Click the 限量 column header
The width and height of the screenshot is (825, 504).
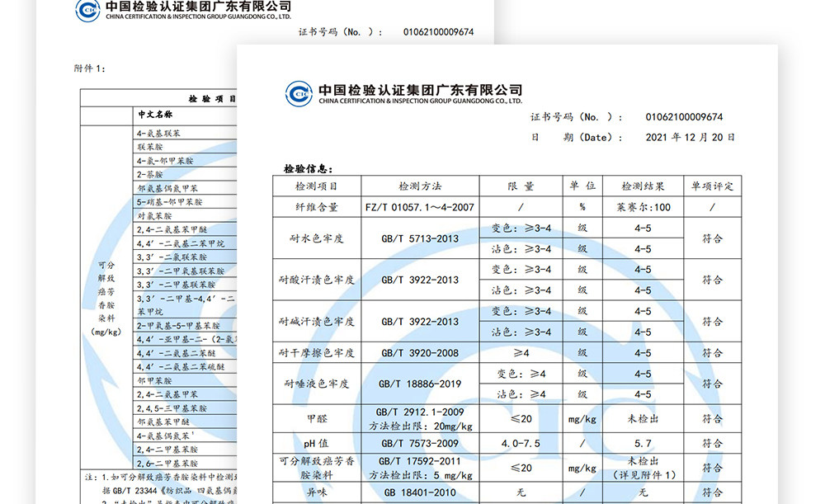point(521,186)
